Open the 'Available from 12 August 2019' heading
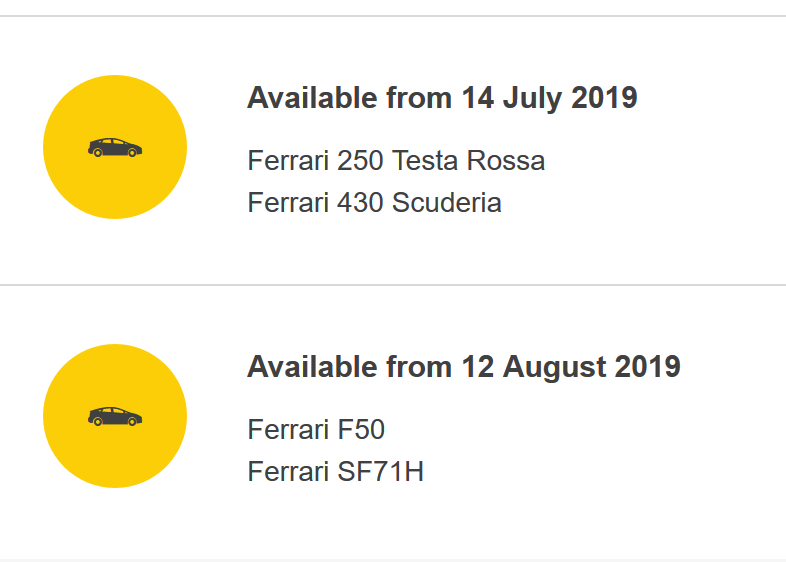Screen dimensions: 786x562 pyautogui.click(x=463, y=367)
